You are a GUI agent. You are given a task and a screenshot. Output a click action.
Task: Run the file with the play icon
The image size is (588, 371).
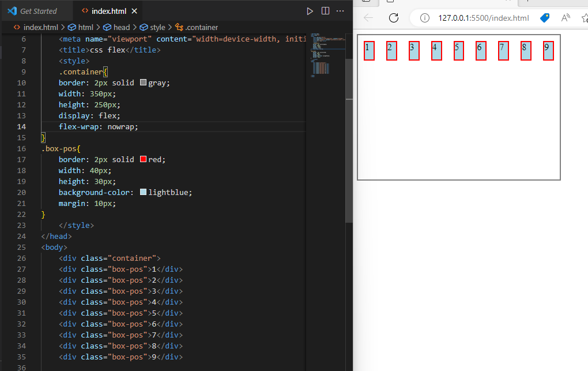coord(310,12)
